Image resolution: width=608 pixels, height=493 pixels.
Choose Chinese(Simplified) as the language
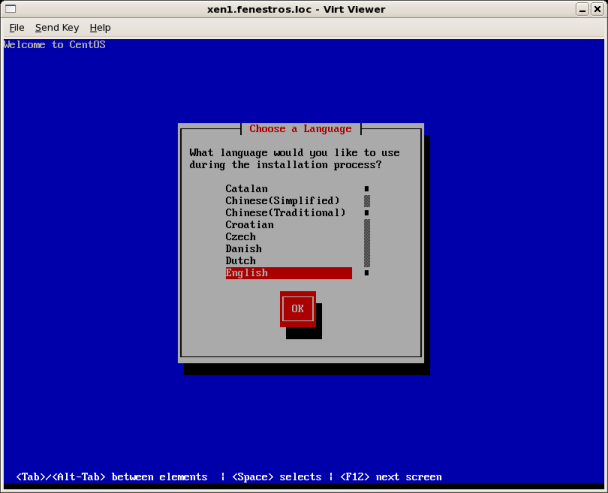tap(282, 200)
